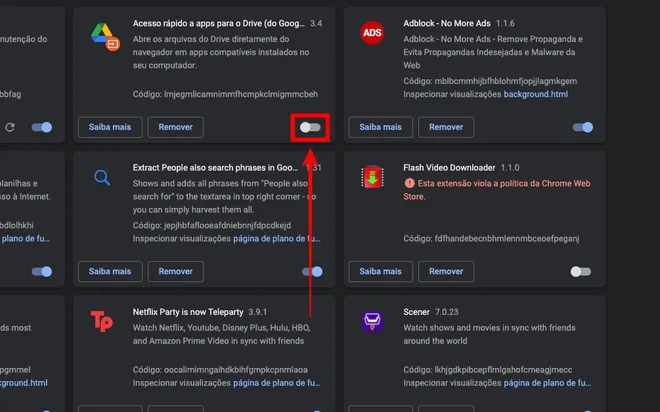Enable the Drive quick access extension toggle
The width and height of the screenshot is (660, 412).
coord(310,127)
